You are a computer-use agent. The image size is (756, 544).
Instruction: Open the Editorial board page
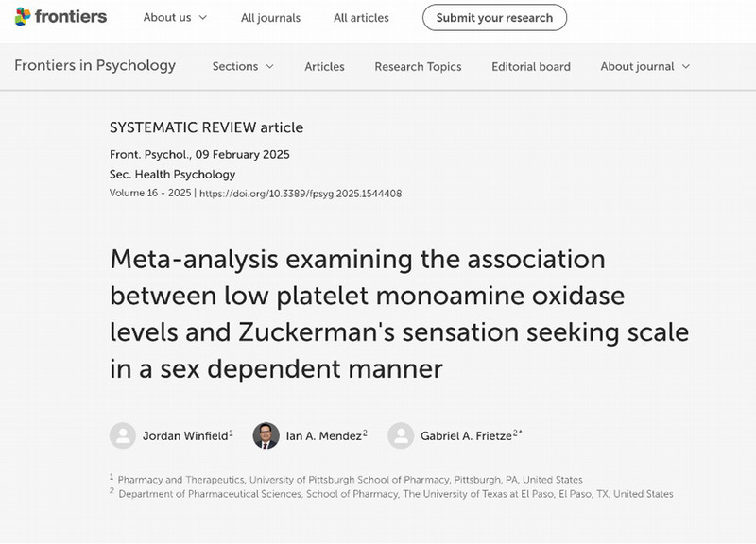pos(531,66)
